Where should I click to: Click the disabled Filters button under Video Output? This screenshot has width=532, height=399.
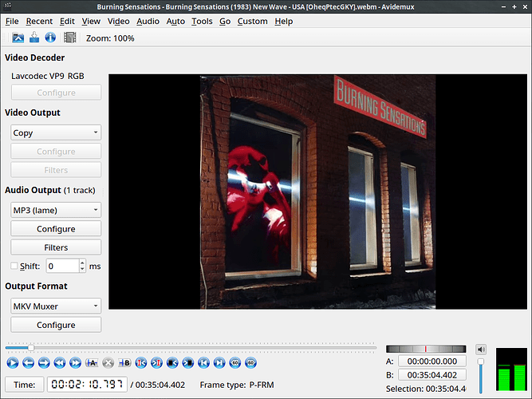56,170
